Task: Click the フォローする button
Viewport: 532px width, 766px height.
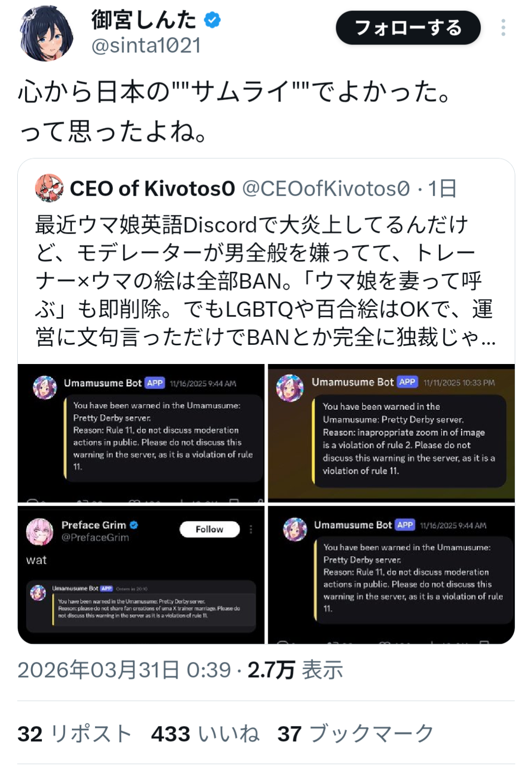Action: point(408,28)
